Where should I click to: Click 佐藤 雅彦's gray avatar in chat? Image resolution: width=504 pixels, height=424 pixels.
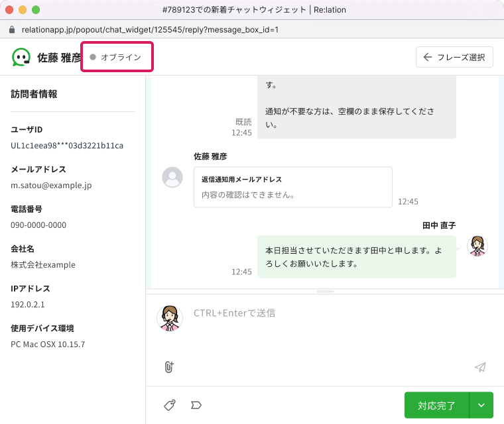(172, 177)
